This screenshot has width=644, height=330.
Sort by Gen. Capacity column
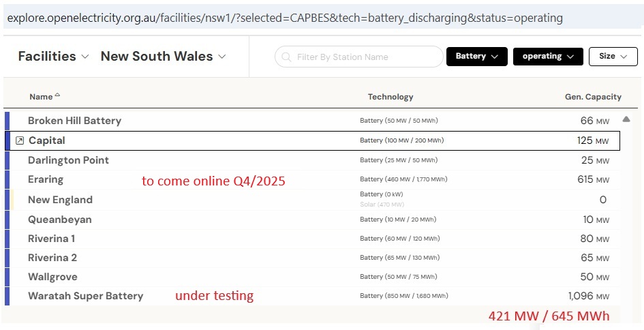pos(593,97)
